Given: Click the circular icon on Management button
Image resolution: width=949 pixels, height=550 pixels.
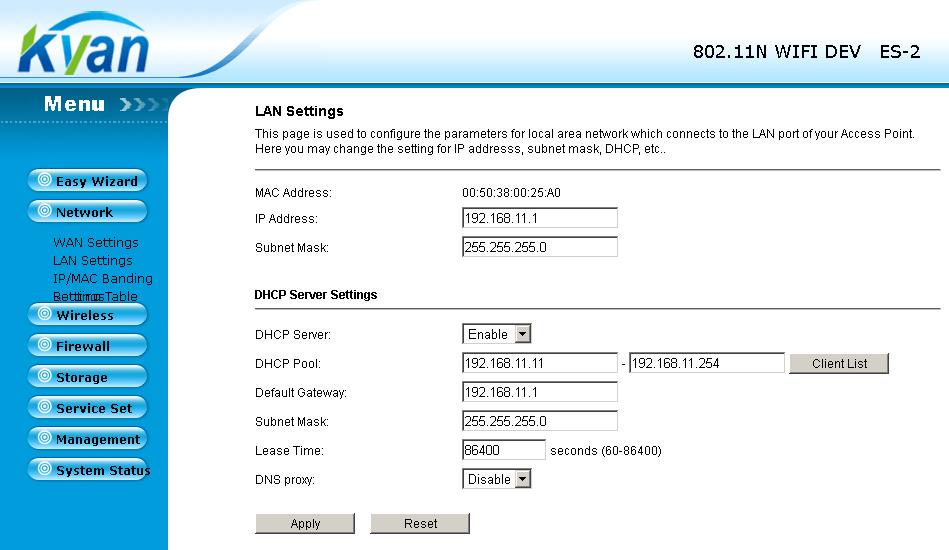Looking at the screenshot, I should click(44, 438).
